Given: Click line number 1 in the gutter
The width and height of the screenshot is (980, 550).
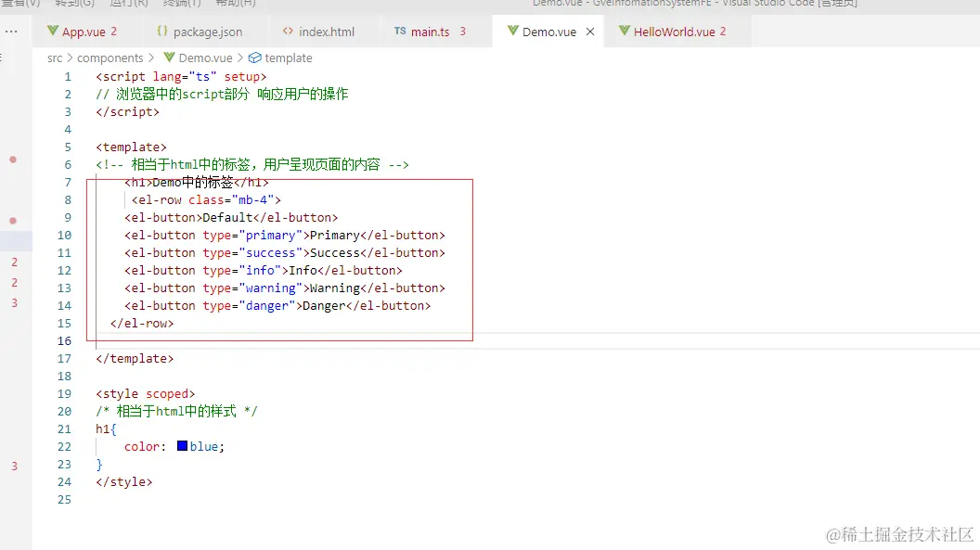Looking at the screenshot, I should point(68,77).
